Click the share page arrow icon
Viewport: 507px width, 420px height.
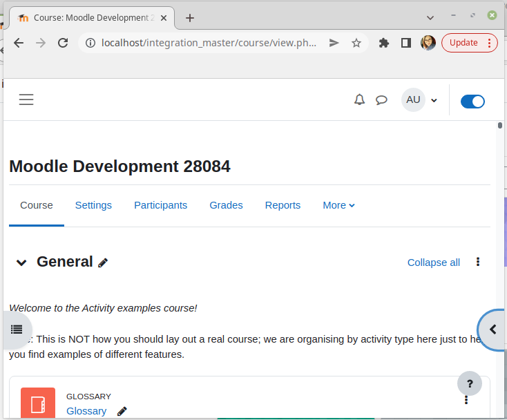pyautogui.click(x=334, y=43)
